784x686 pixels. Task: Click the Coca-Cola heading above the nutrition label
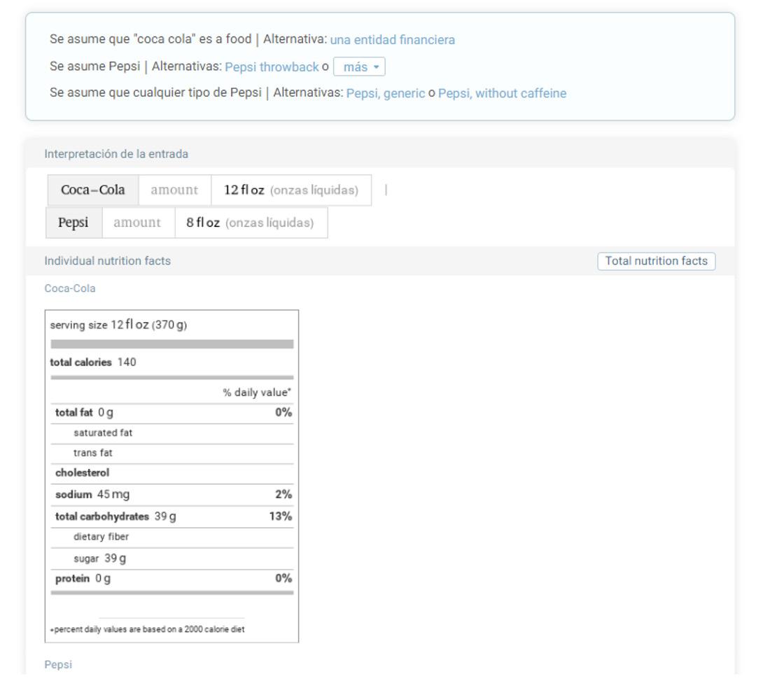(70, 288)
